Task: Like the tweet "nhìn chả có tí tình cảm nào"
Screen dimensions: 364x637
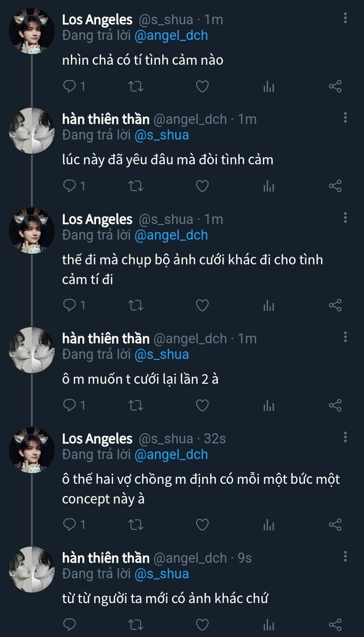Action: point(202,86)
